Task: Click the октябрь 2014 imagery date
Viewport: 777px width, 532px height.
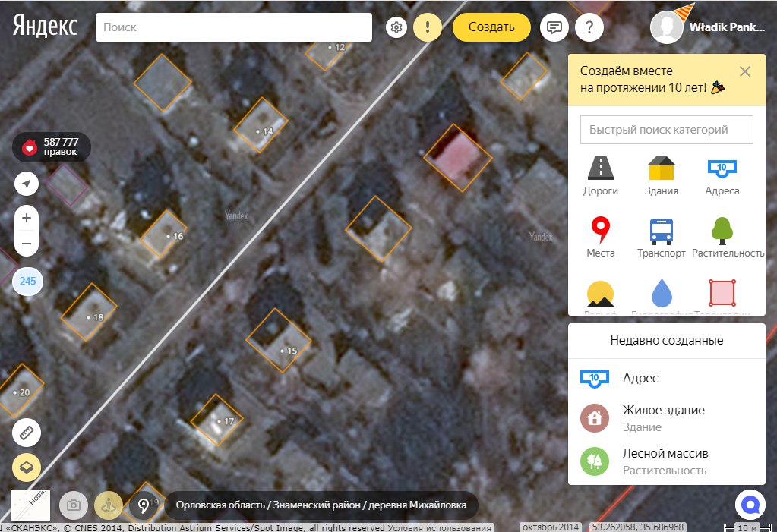Action: point(551,527)
